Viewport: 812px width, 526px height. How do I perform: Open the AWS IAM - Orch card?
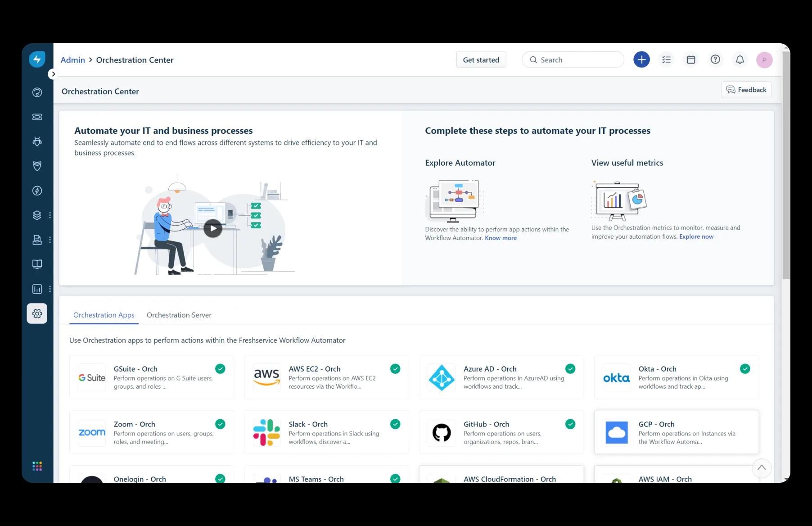tap(676, 475)
